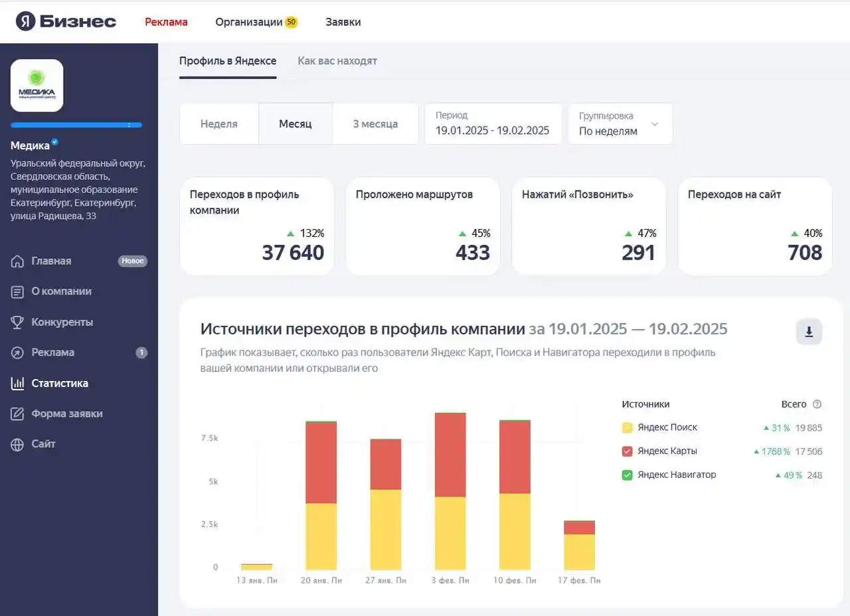The image size is (850, 616).
Task: Open the Реклама top menu item
Action: (166, 22)
